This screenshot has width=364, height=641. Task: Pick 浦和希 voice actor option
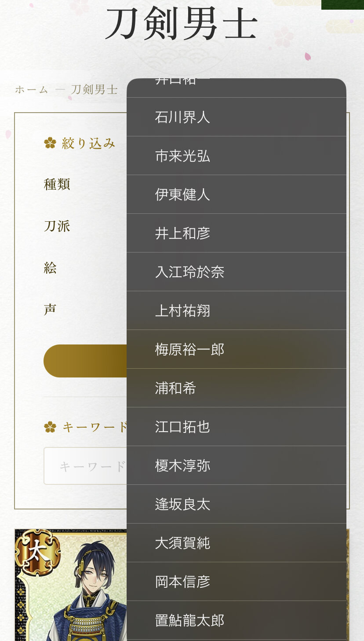point(237,388)
